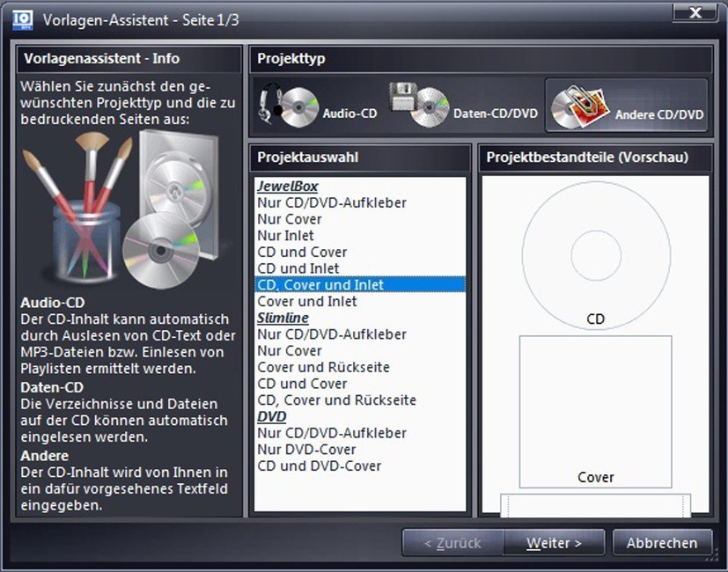
Task: Choose 'Nur DVD-Cover' under DVD
Action: (x=305, y=450)
